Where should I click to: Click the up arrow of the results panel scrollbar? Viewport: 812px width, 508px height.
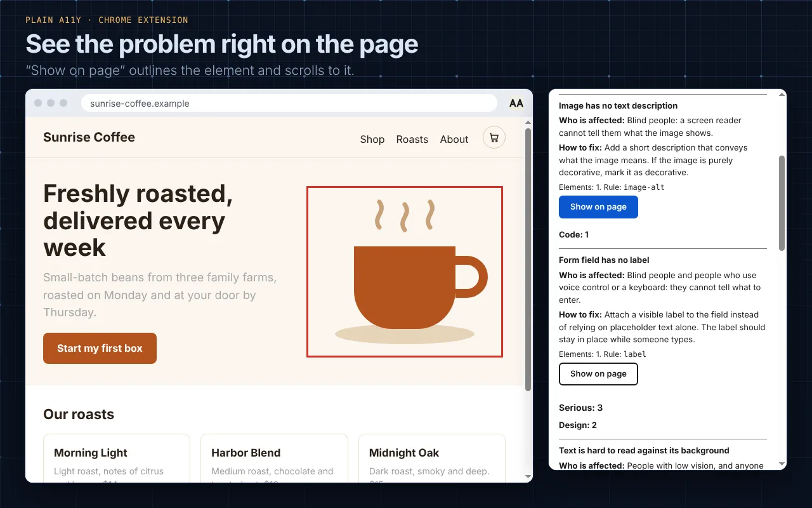[x=782, y=95]
